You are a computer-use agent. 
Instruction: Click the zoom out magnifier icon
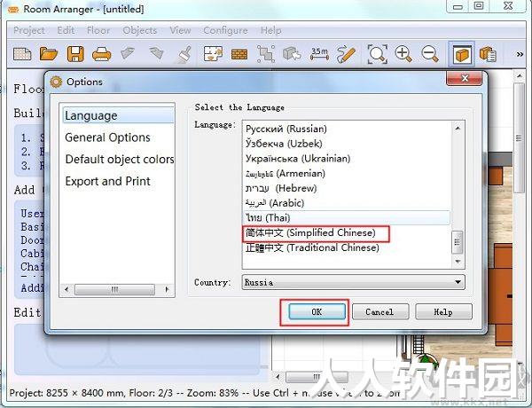(430, 54)
